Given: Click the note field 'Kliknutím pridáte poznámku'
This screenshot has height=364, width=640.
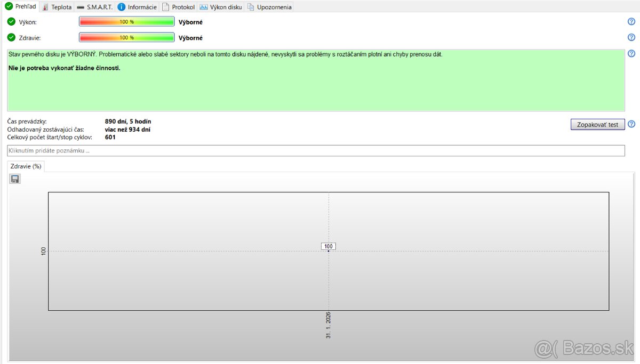Looking at the screenshot, I should (316, 151).
